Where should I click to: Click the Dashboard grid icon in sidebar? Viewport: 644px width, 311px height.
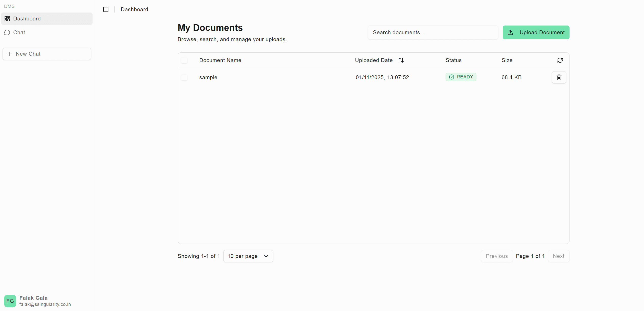tap(7, 19)
